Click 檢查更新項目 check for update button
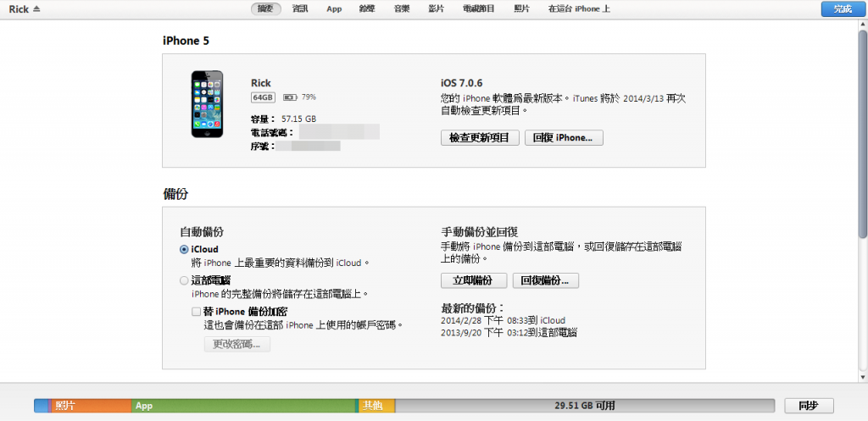This screenshot has width=868, height=421. (480, 138)
